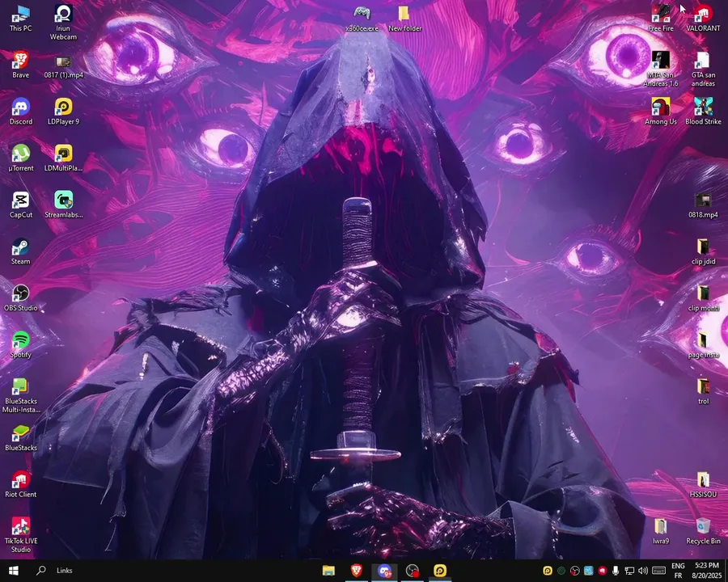The height and width of the screenshot is (582, 728).
Task: Select the BlueStacks desktop icon
Action: (21, 437)
